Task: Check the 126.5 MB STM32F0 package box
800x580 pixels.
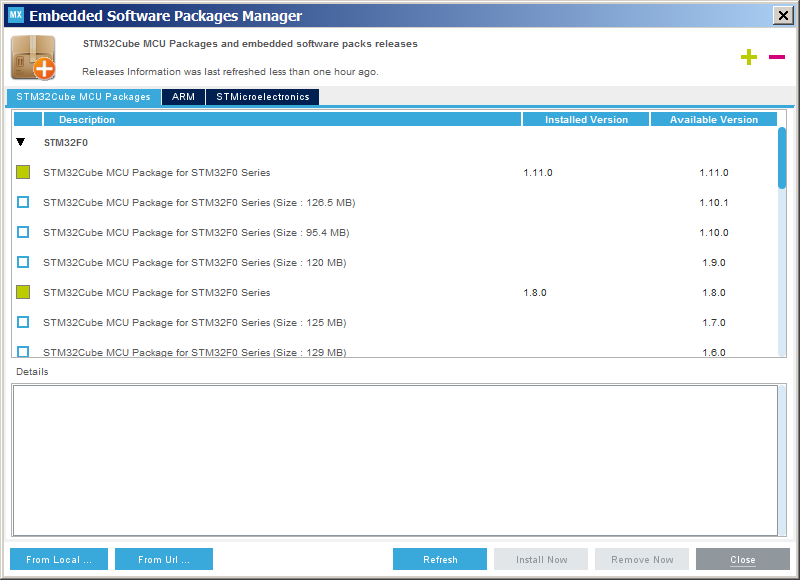Action: (x=23, y=202)
